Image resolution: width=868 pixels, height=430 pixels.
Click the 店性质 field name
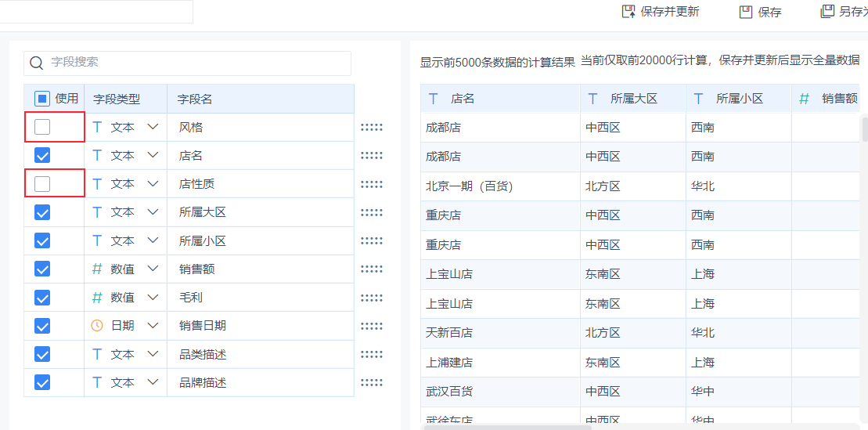[x=196, y=184]
